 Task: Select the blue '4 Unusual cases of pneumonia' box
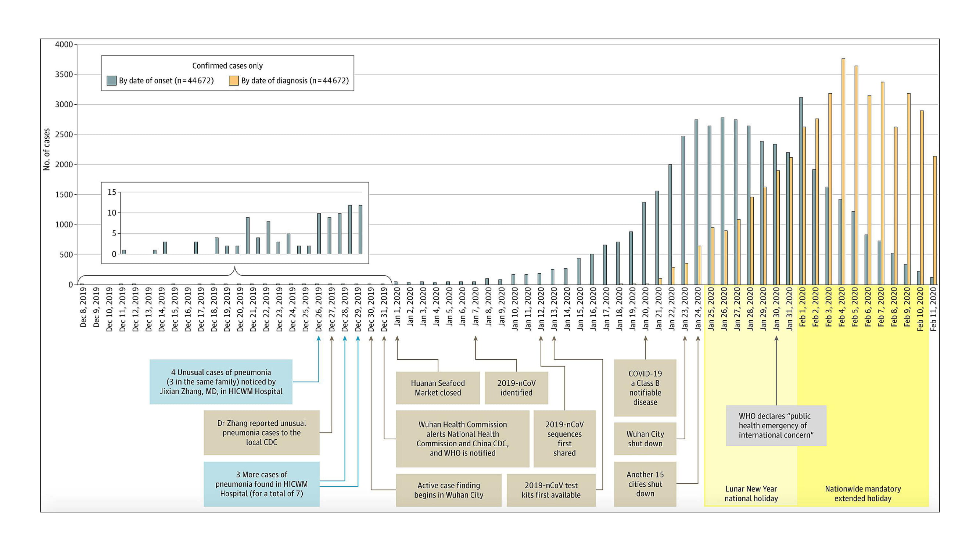coord(220,381)
